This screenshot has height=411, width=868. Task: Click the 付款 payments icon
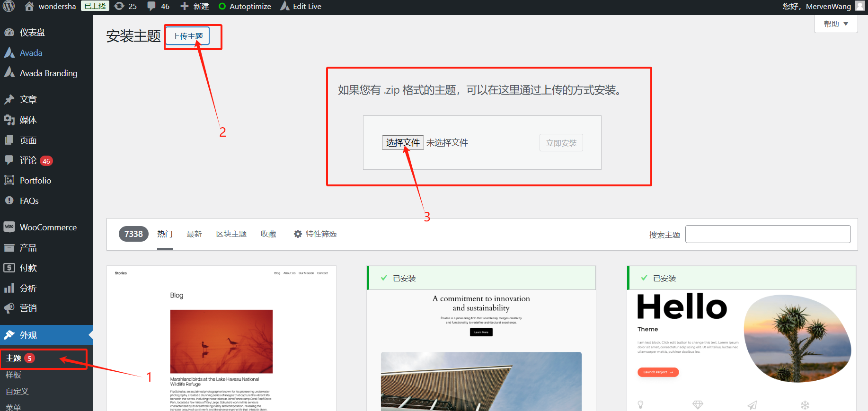9,268
